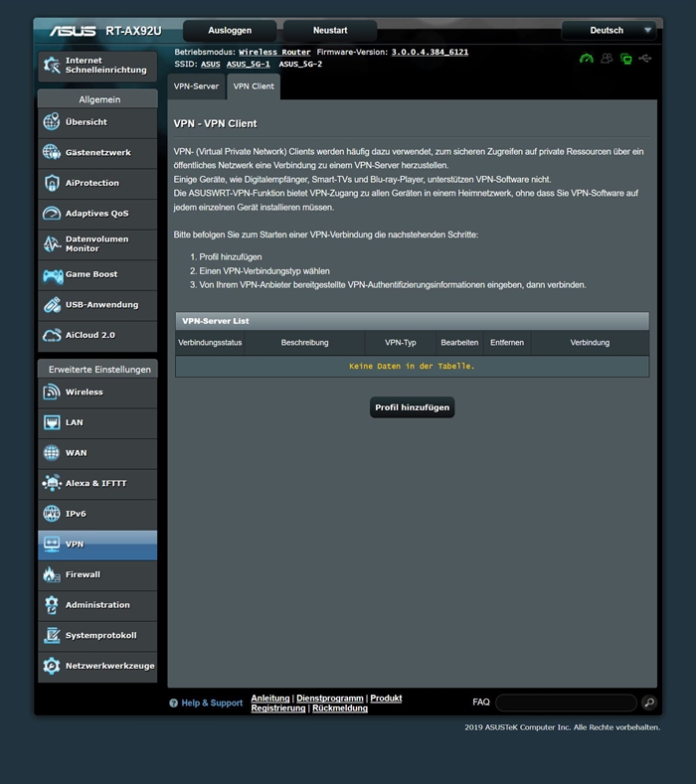The width and height of the screenshot is (696, 784).
Task: Click the Administration gear icon
Action: click(x=52, y=605)
